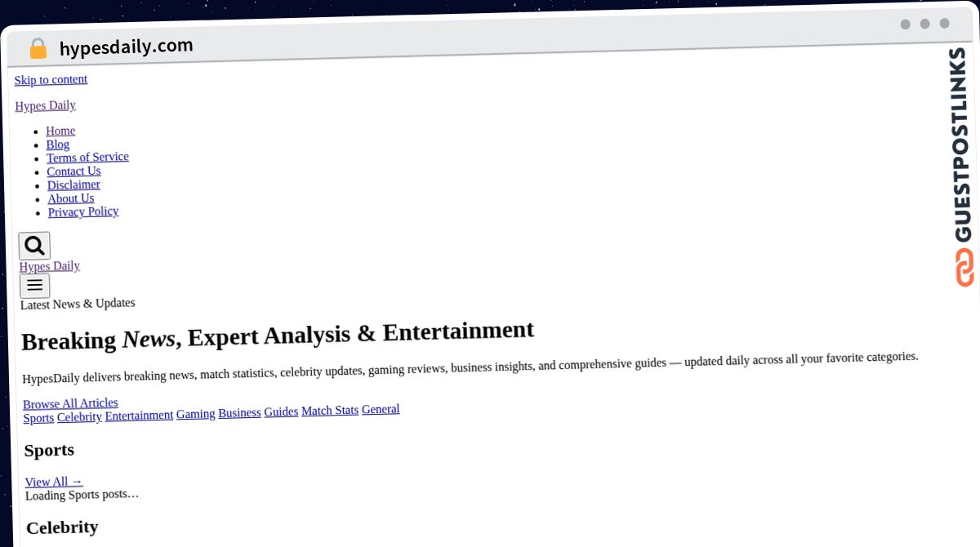Open the Gaming category link
Screen dimensions: 980x547
(196, 414)
